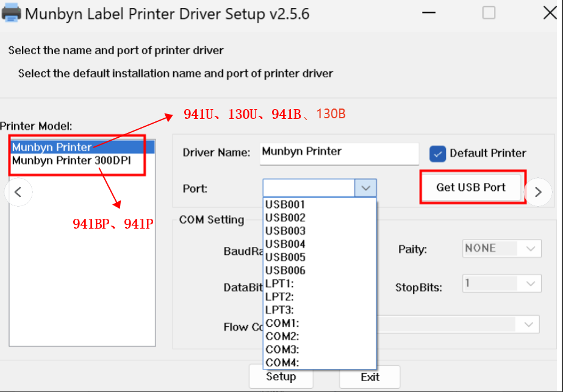Select LPT1: port option

point(320,283)
